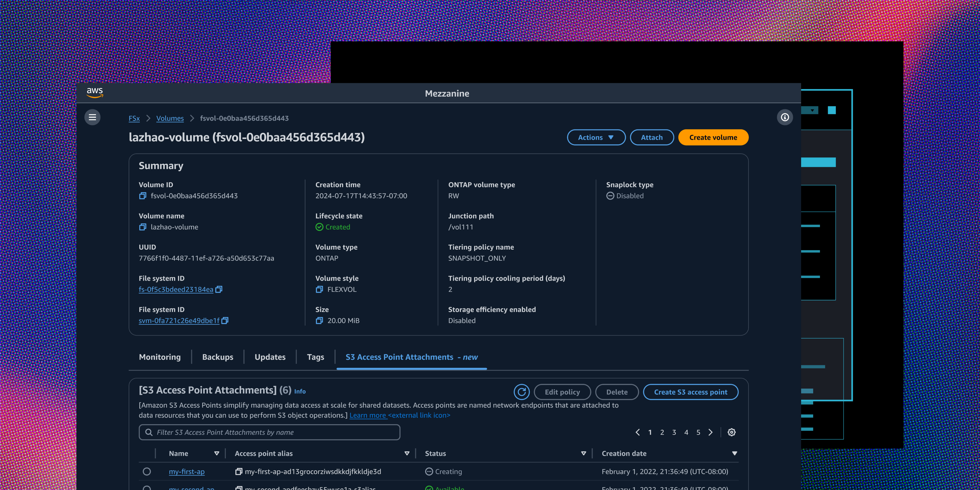
Task: Click the Snaplock type Disabled status
Action: 625,195
